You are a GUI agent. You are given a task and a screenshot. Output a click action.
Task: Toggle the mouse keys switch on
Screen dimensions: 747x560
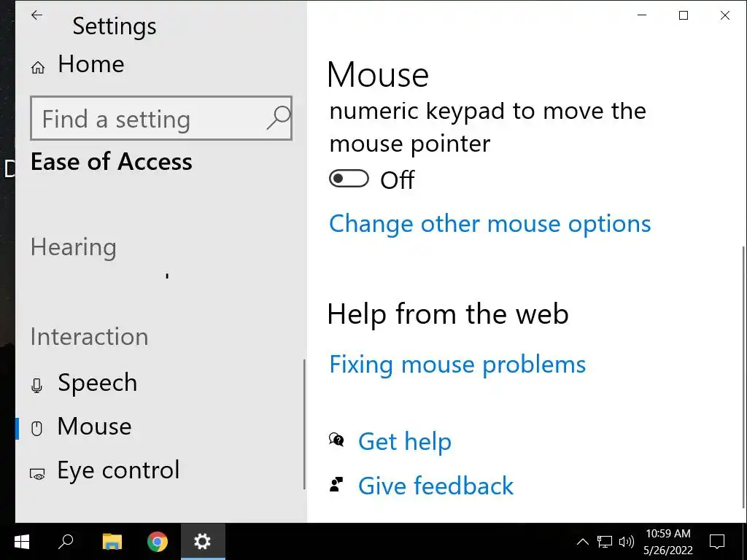coord(349,179)
